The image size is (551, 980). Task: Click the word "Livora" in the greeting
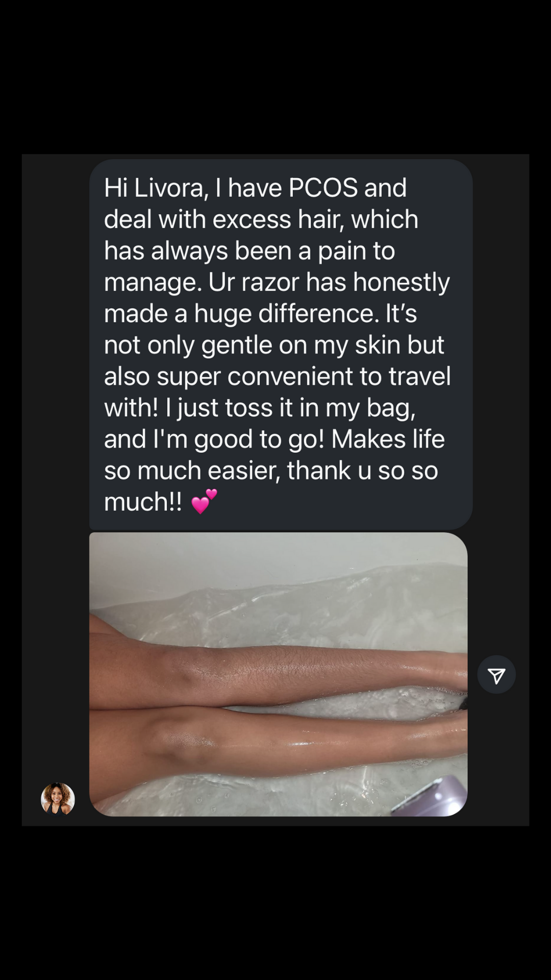point(170,188)
